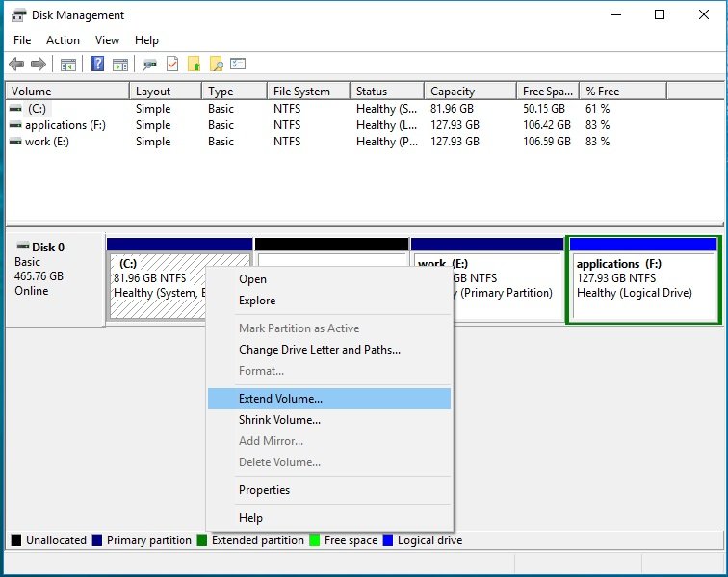Sort by the Volume column header
728x577 pixels.
point(67,92)
